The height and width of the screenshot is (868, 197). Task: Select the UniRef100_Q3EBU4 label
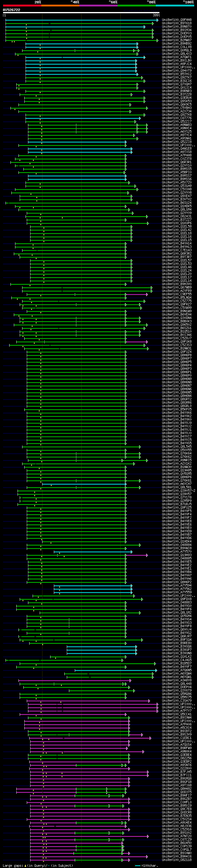pyautogui.click(x=177, y=98)
